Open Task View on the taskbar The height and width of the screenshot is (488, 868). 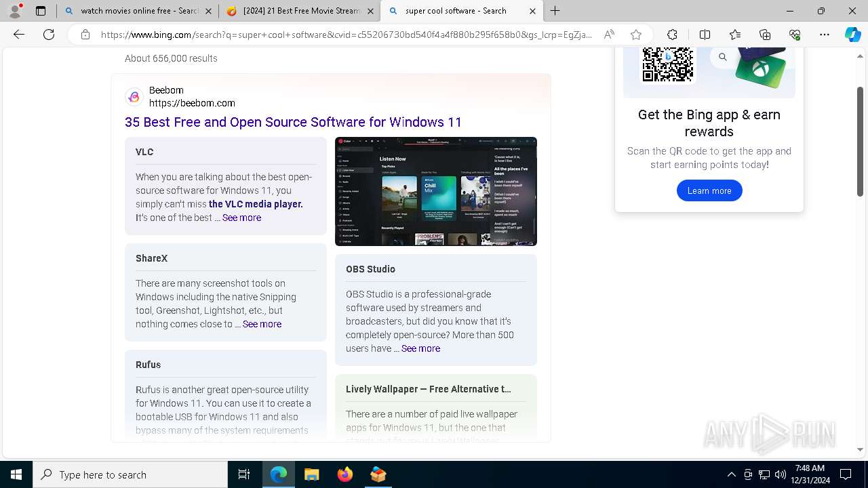tap(244, 474)
